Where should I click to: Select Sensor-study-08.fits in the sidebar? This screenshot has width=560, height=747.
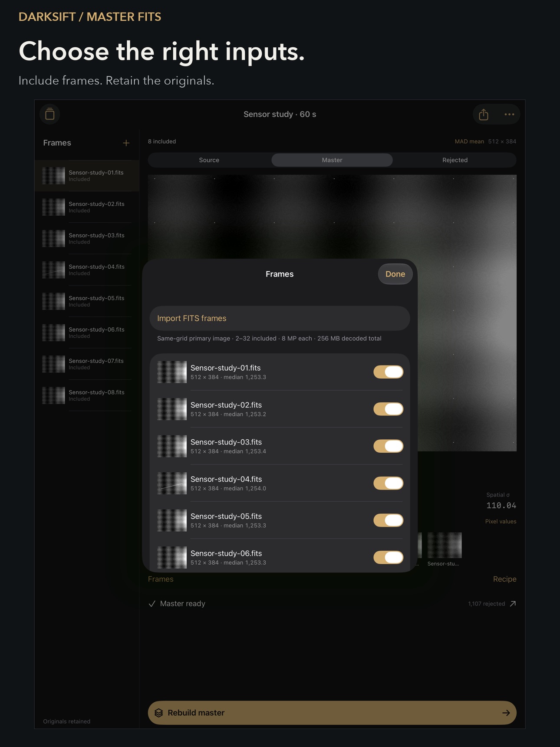[x=87, y=395]
